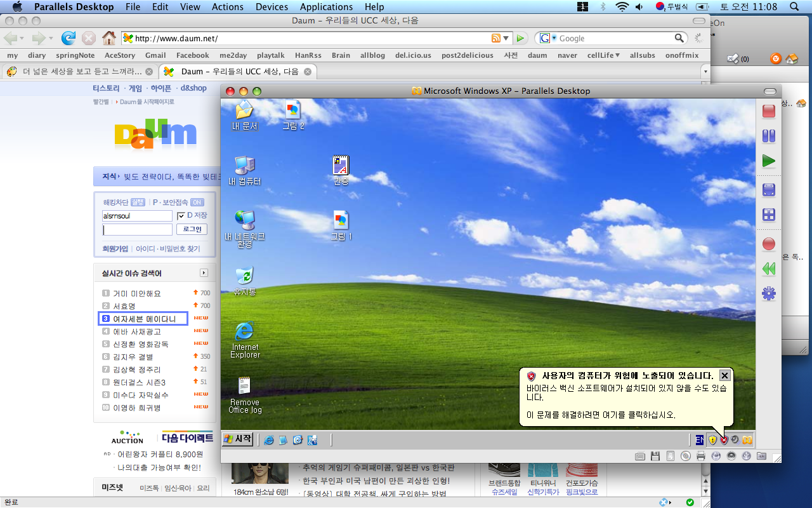
Task: Click the Daum password input field
Action: coord(137,229)
